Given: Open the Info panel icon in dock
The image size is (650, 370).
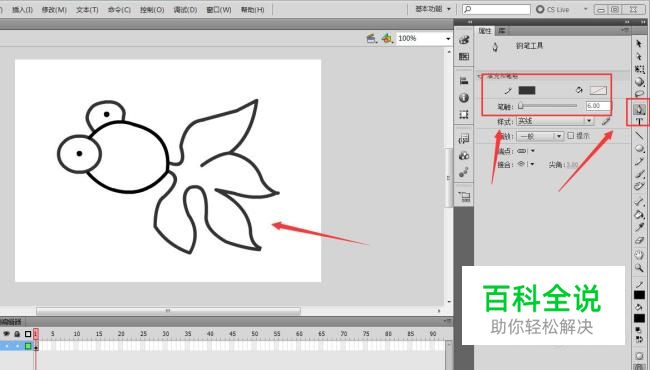Looking at the screenshot, I should [464, 98].
